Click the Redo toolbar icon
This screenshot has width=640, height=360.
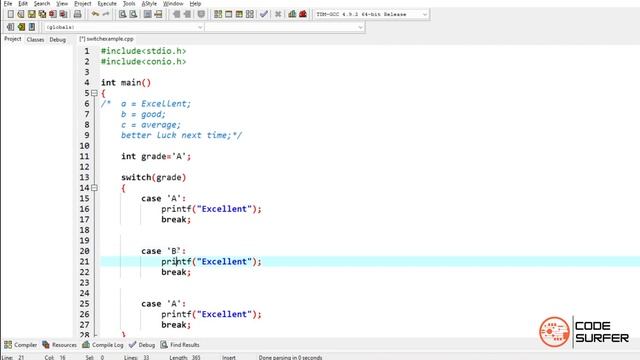pyautogui.click(x=106, y=14)
